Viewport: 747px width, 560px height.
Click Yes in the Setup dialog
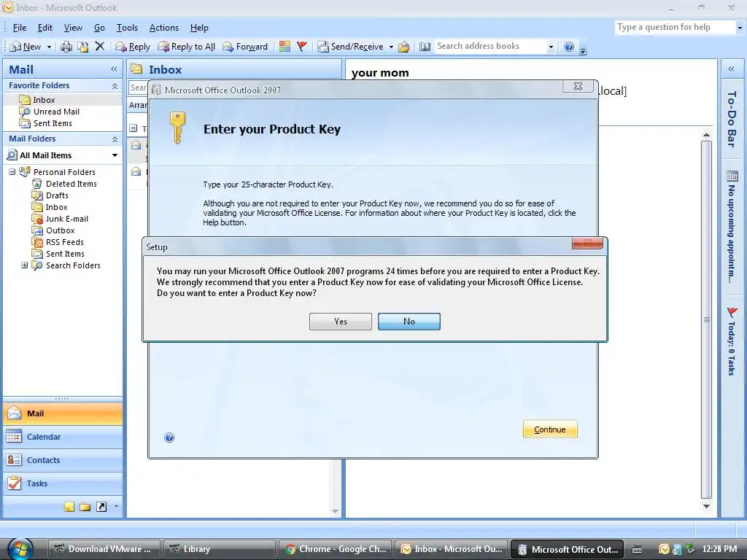coord(340,322)
